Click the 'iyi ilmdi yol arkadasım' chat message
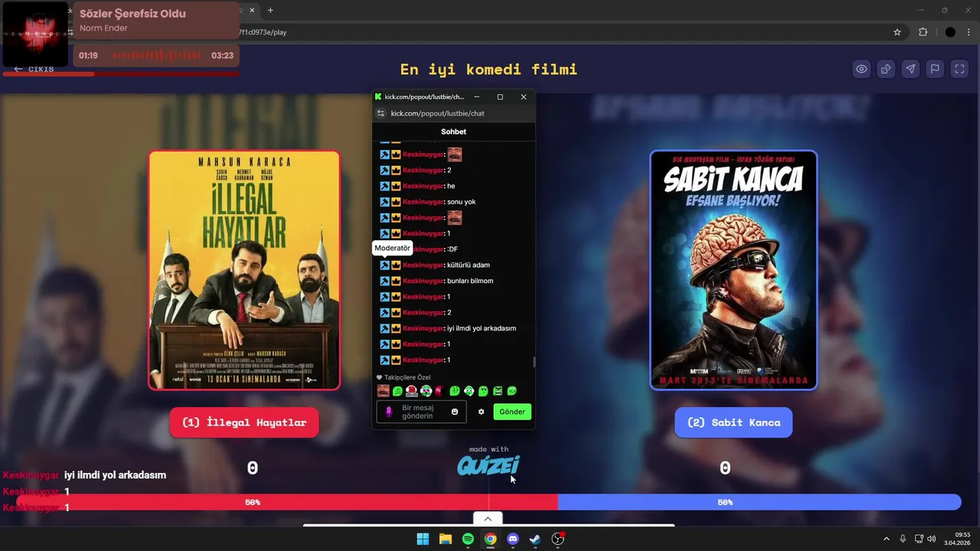The height and width of the screenshot is (551, 980). point(482,328)
